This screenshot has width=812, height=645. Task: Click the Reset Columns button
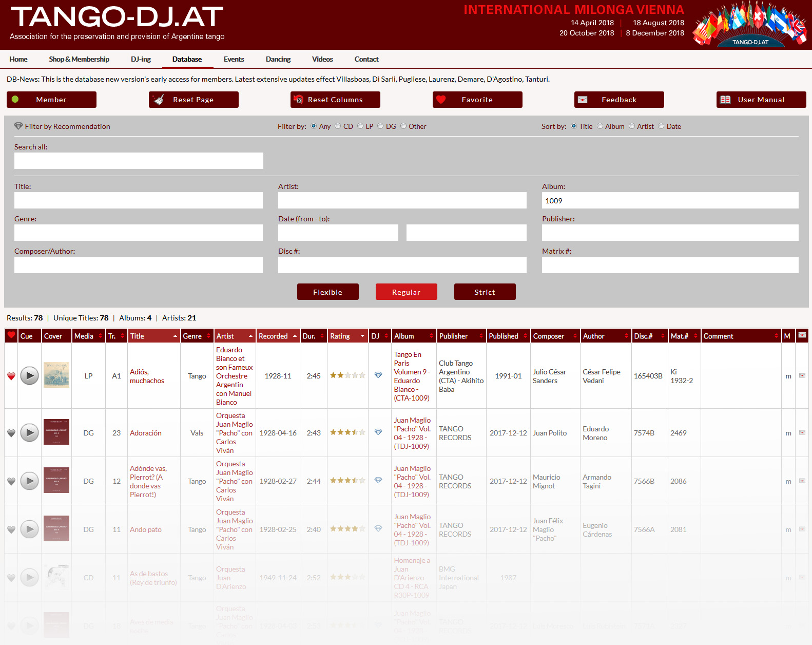click(335, 100)
